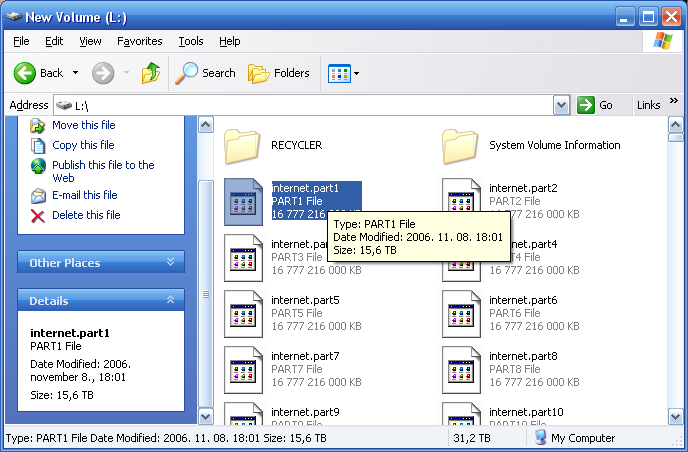Screen dimensions: 688x452
Task: Open the Search pane
Action: (206, 73)
